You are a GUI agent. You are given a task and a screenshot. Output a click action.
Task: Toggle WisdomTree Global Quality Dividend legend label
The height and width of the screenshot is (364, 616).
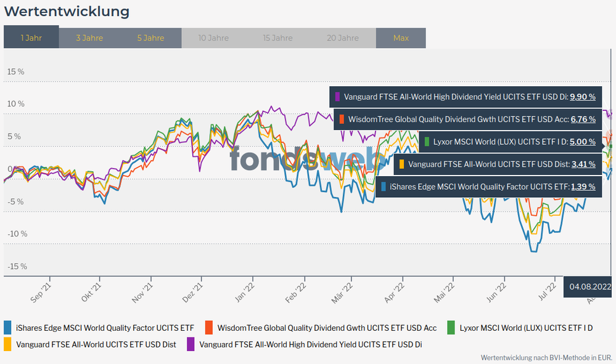click(327, 328)
